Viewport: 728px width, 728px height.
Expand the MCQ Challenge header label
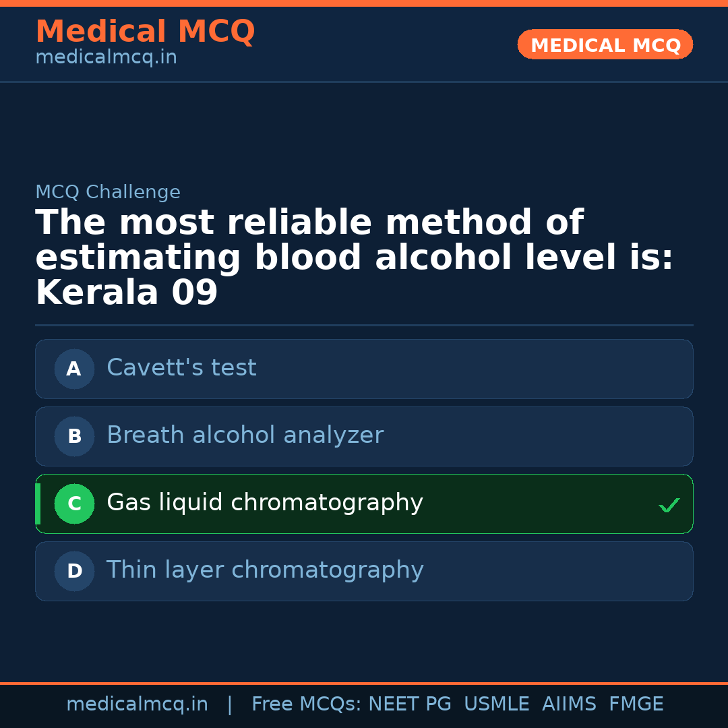point(108,192)
